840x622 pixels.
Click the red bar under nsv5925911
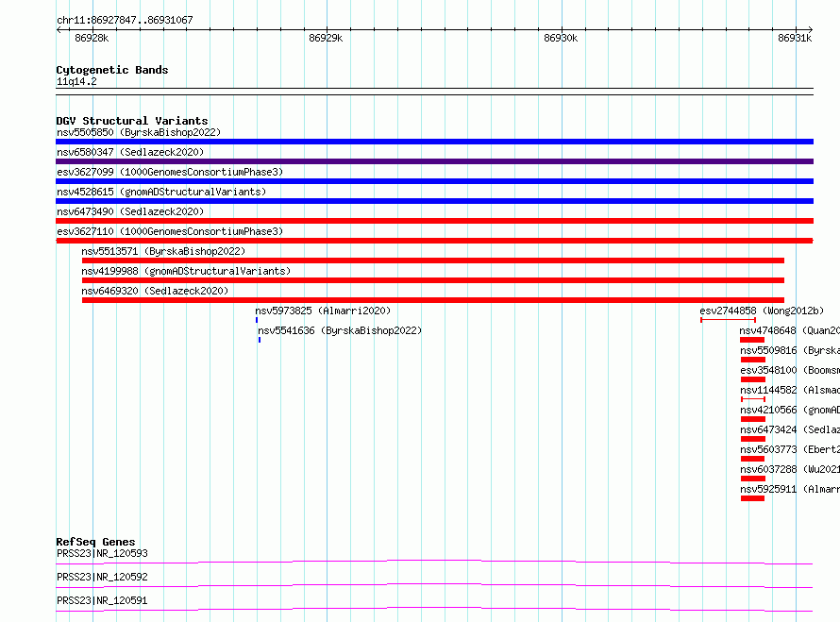click(752, 498)
